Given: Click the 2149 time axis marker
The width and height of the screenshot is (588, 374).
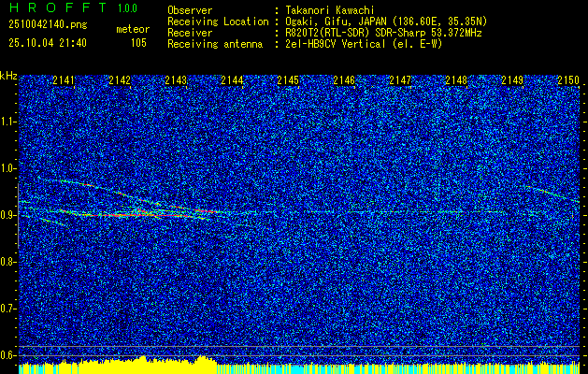Looking at the screenshot, I should pyautogui.click(x=512, y=79).
